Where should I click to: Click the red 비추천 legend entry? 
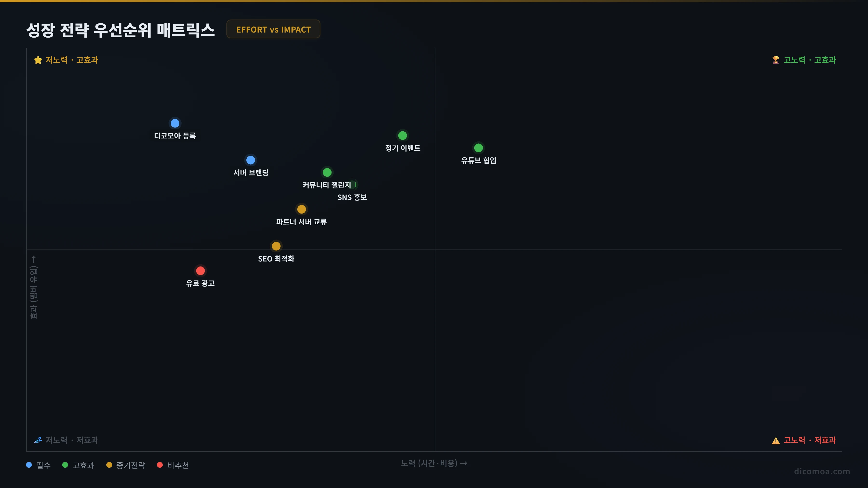coord(173,465)
